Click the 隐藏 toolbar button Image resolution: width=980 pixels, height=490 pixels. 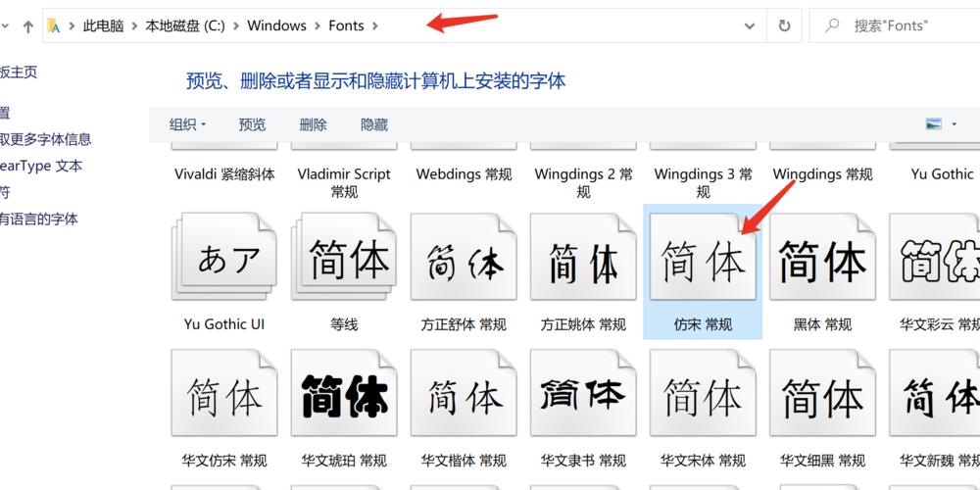pos(374,125)
